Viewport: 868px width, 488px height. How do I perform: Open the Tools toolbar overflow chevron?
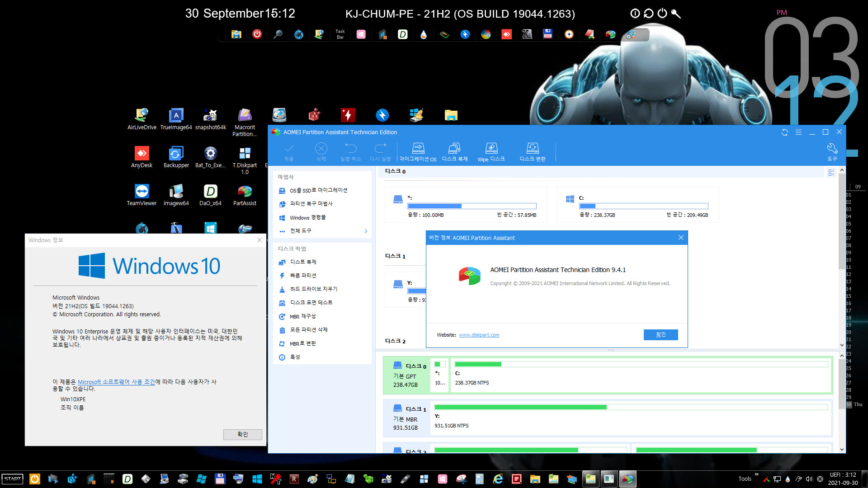pyautogui.click(x=756, y=474)
